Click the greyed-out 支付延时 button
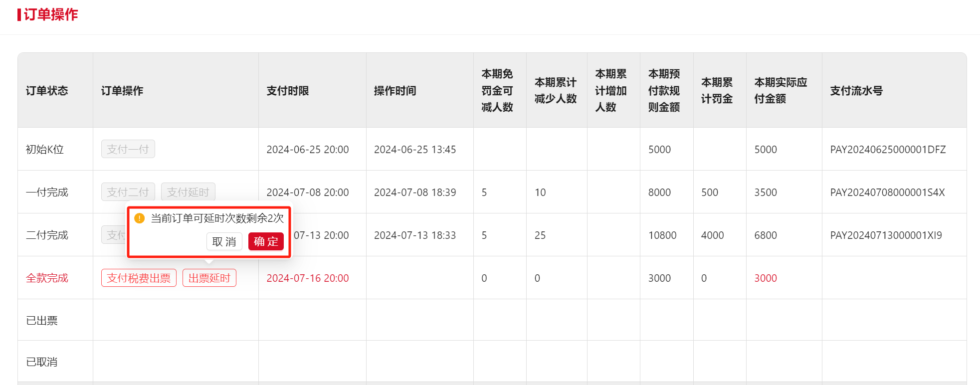Image resolution: width=980 pixels, height=385 pixels. coord(188,192)
